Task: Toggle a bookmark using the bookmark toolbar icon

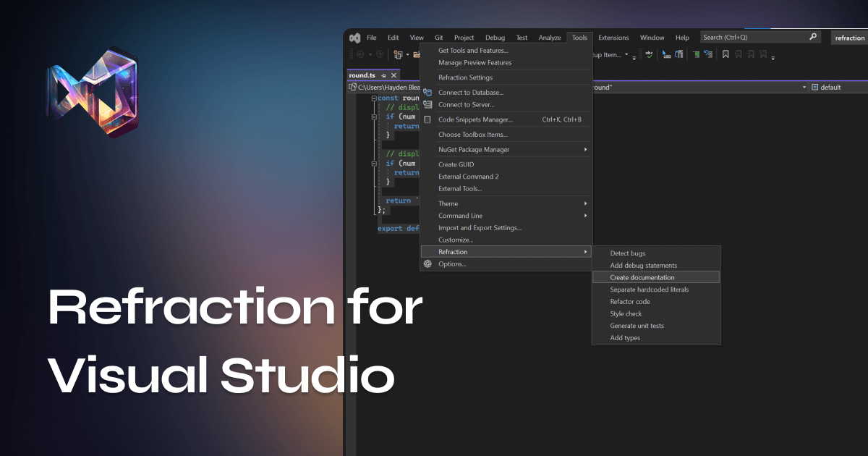Action: 726,54
